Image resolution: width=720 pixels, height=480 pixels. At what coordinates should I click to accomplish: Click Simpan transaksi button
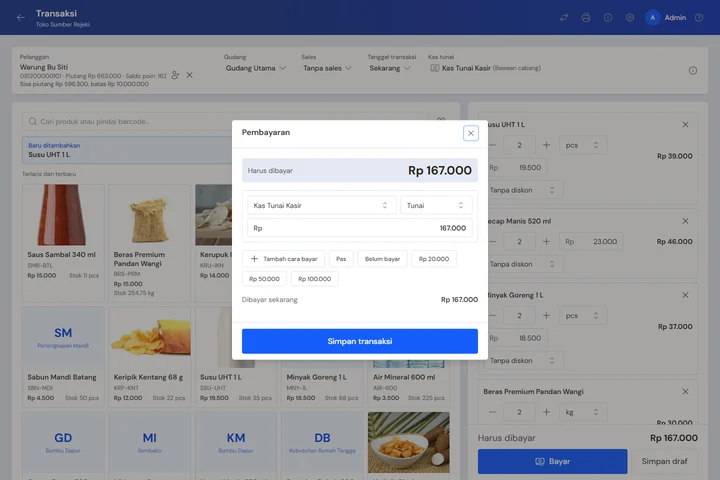(x=360, y=341)
